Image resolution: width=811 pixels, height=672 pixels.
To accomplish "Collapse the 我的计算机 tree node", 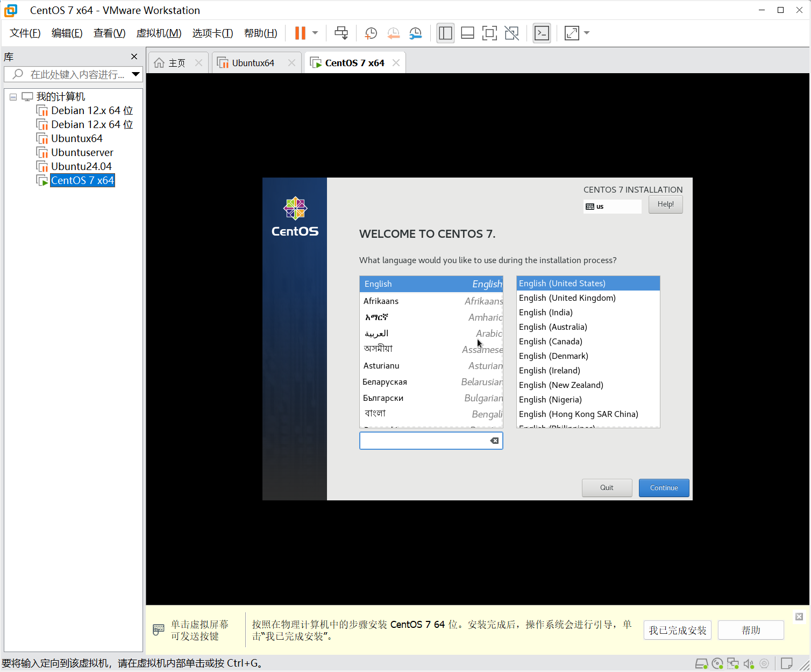I will (13, 97).
